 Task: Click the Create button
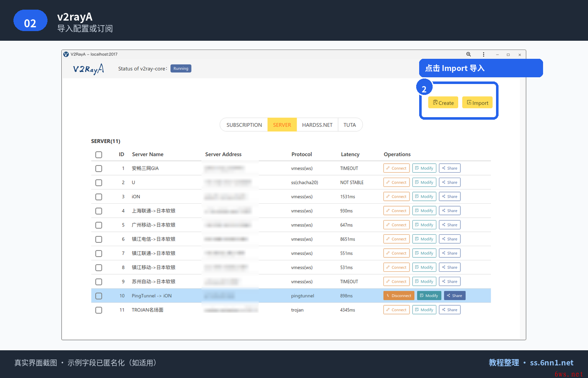443,102
